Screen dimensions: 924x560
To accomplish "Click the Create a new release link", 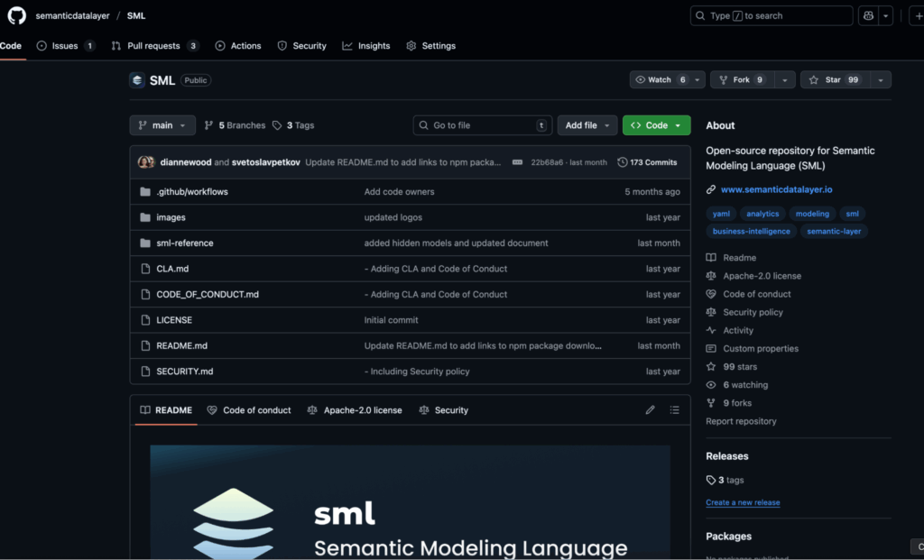I will [x=742, y=502].
